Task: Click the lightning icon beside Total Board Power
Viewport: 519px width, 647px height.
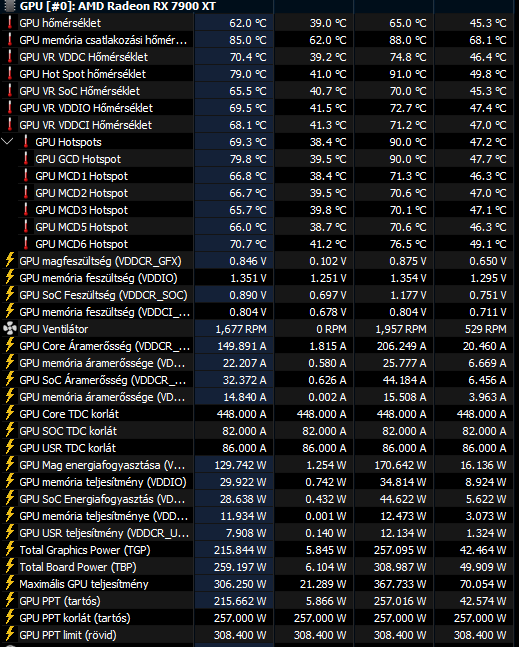Action: coord(9,567)
